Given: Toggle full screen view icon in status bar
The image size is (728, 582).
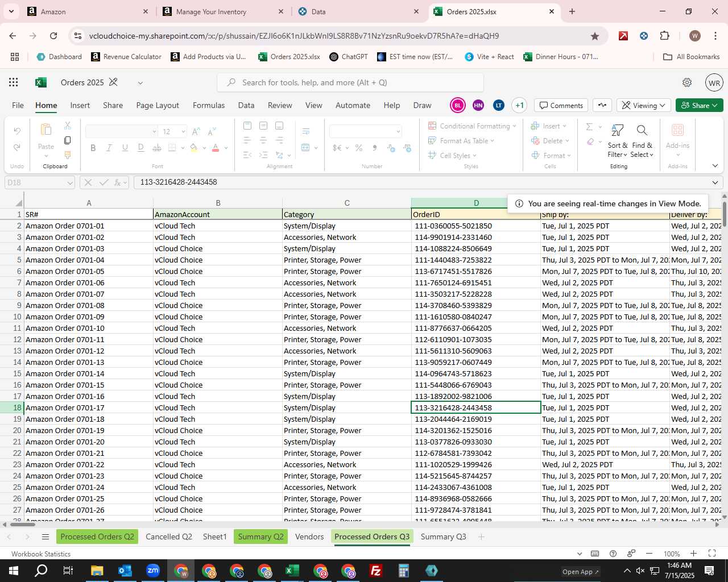Looking at the screenshot, I should click(x=712, y=554).
